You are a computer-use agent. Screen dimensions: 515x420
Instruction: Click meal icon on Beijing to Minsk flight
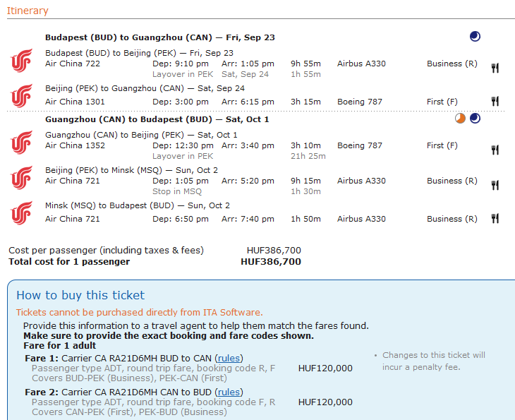click(x=495, y=185)
